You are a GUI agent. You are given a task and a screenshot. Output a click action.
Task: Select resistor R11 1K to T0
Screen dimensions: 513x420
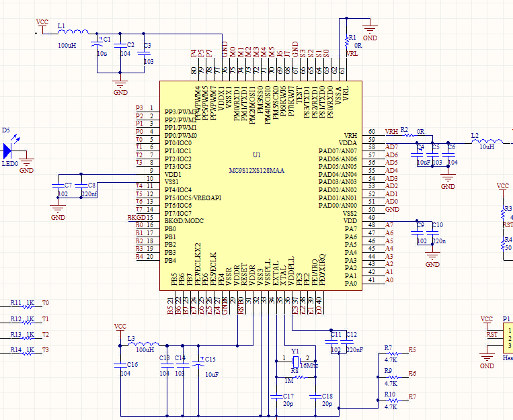click(x=28, y=307)
